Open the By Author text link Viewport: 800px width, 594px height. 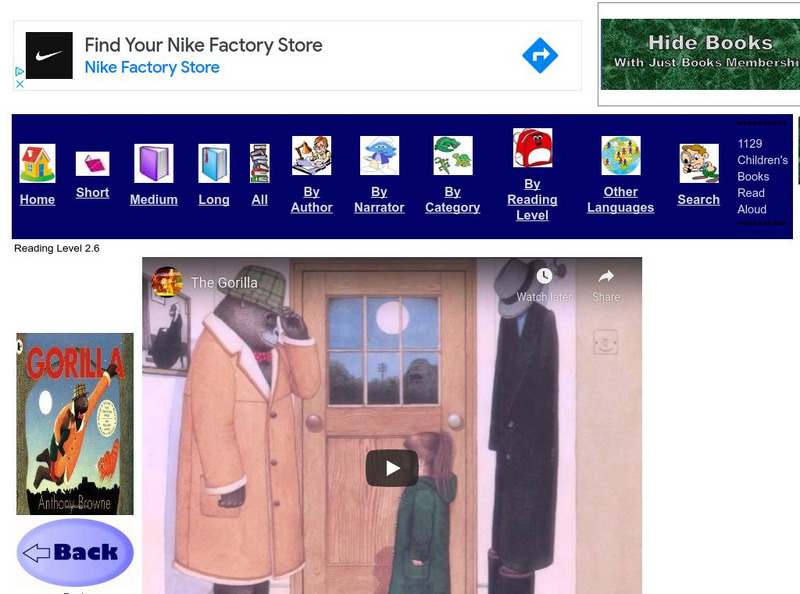click(x=311, y=200)
